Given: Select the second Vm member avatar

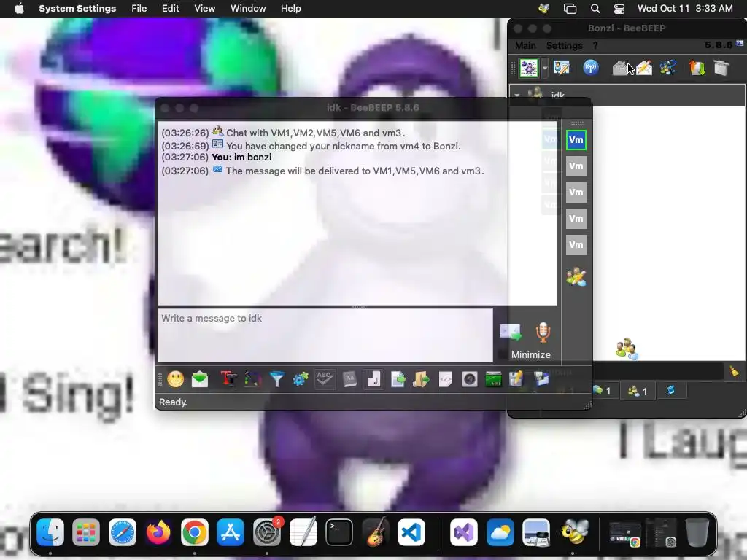Looking at the screenshot, I should [x=576, y=166].
